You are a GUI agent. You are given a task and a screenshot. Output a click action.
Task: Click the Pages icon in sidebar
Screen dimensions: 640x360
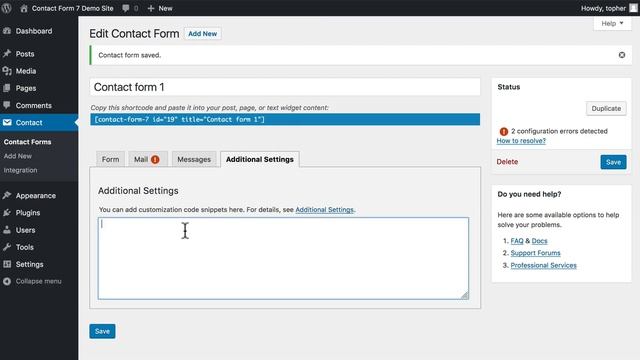click(x=7, y=88)
